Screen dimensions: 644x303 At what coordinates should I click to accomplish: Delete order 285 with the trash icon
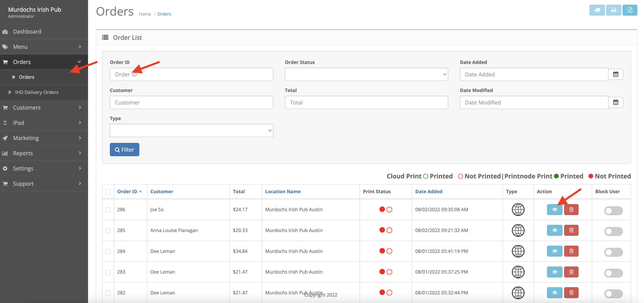click(x=571, y=230)
